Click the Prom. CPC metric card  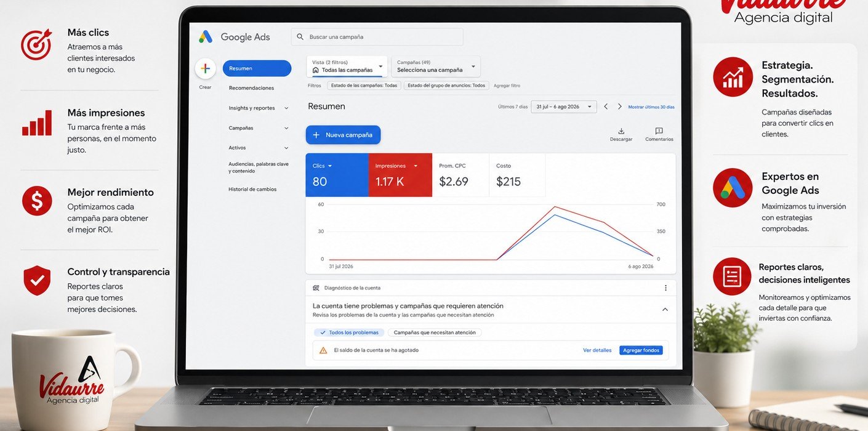460,175
